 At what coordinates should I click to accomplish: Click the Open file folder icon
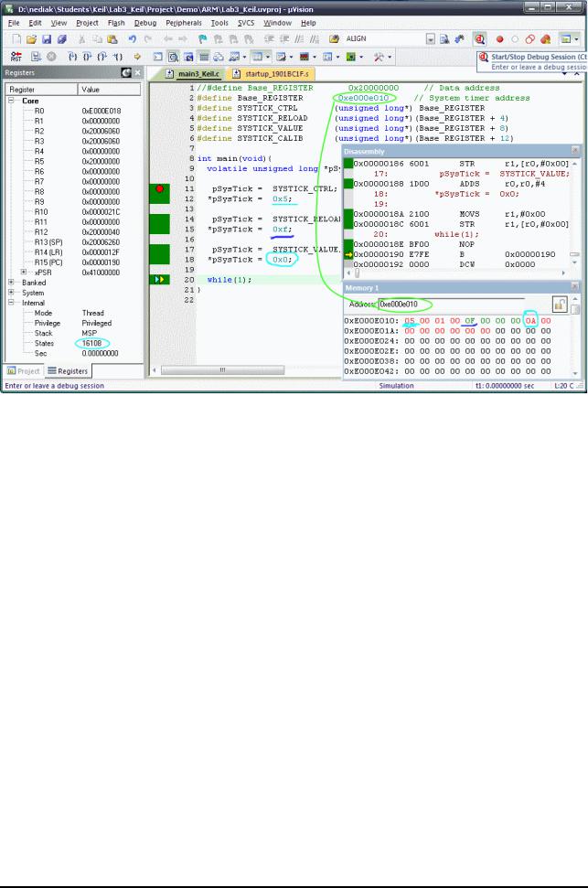(x=31, y=39)
